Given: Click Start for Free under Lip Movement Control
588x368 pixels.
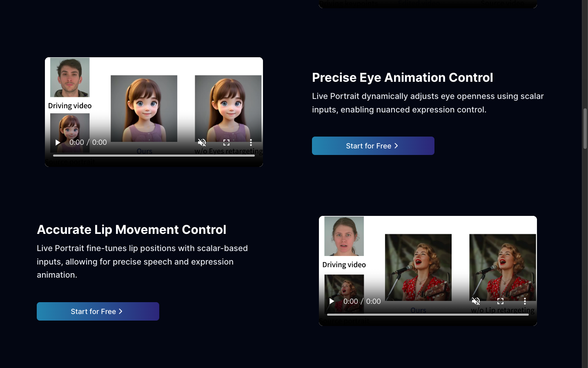Looking at the screenshot, I should [x=98, y=312].
